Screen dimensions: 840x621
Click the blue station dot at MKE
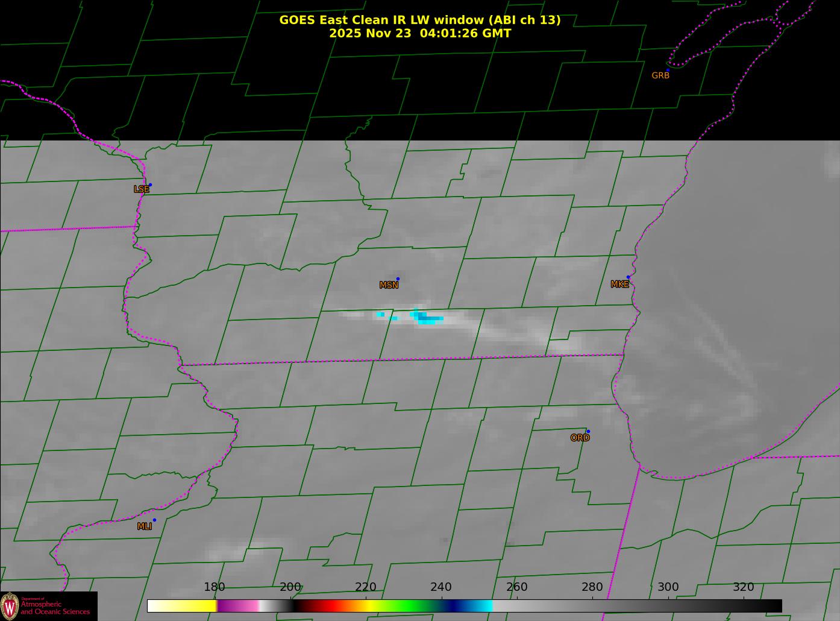(x=628, y=277)
